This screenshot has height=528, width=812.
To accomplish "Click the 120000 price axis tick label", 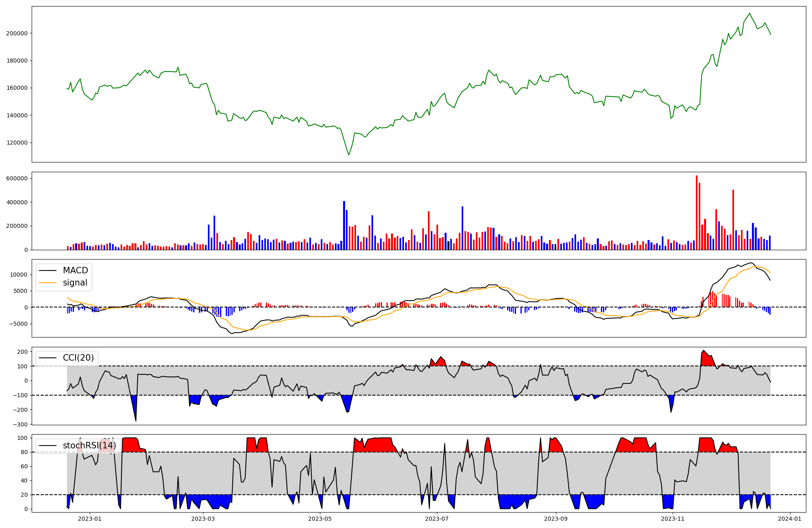I will coord(17,143).
